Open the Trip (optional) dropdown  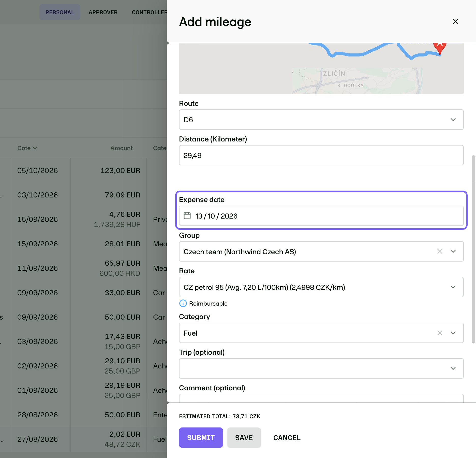(x=321, y=368)
